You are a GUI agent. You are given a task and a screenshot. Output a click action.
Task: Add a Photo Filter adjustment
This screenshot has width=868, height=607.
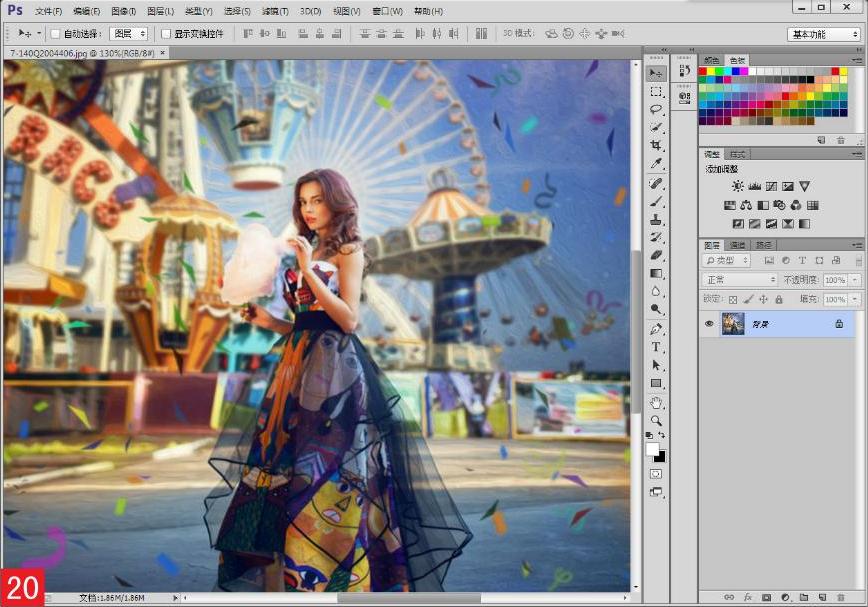[x=779, y=205]
